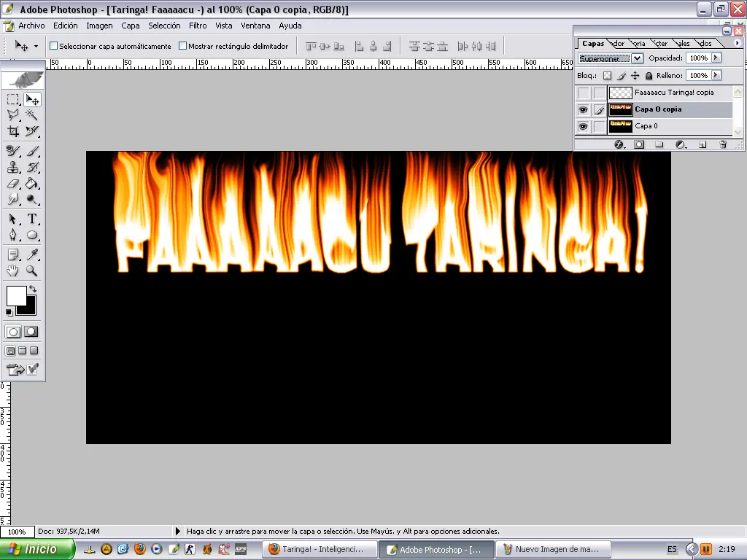Select the Polygonal Lasso tool
The image size is (747, 560).
click(x=13, y=114)
